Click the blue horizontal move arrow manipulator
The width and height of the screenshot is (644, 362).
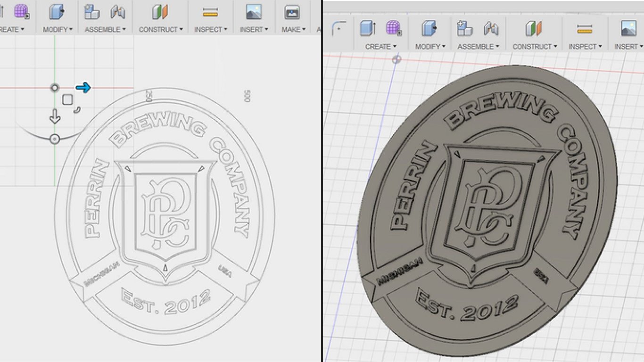pos(83,87)
